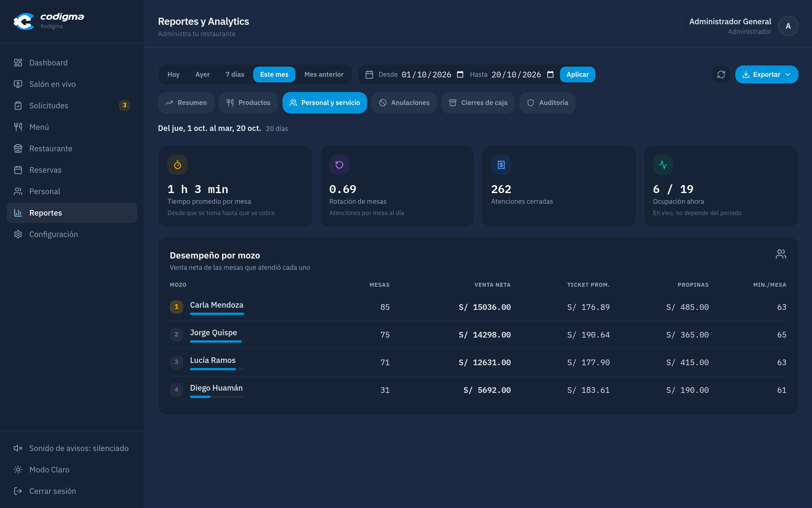Screen dimensions: 812x508
Task: Open the Hasta date picker calendar
Action: [x=550, y=74]
